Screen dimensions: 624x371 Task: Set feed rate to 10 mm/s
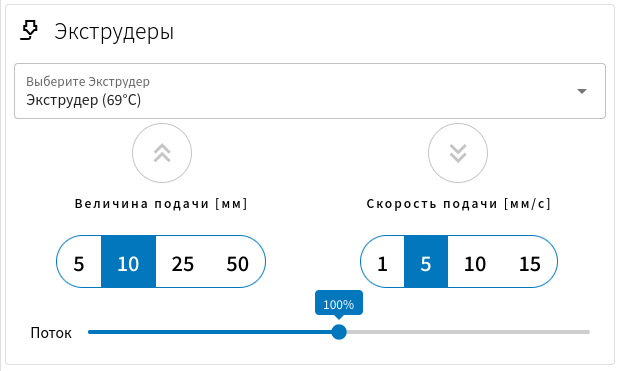pos(475,262)
